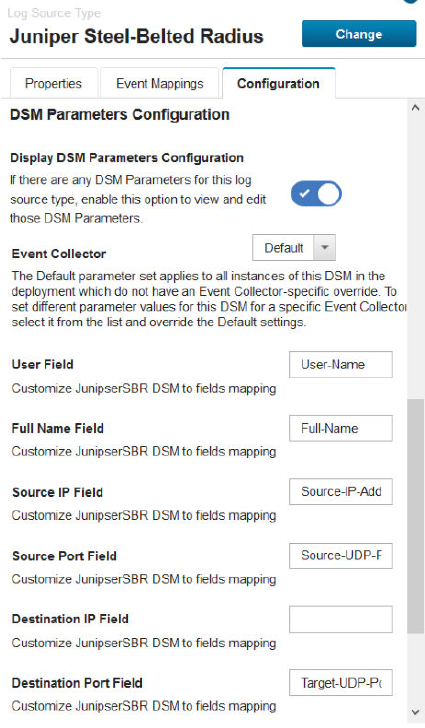Click the Juniper Steel-Belted Radius title

coord(137,36)
